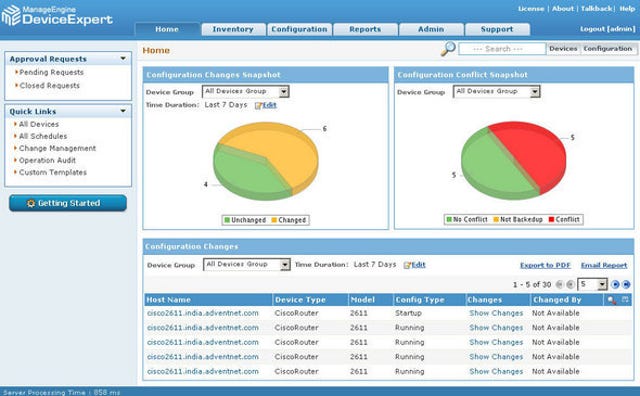Click Export to PDF link

coord(545,265)
